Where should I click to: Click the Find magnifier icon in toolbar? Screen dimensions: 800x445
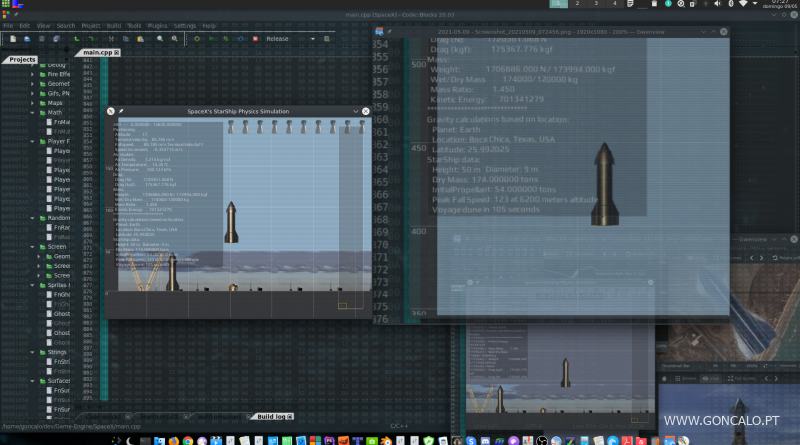158,38
